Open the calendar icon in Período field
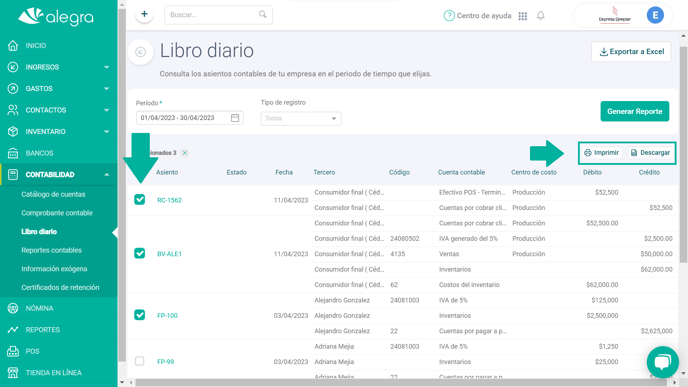This screenshot has width=688, height=387. click(235, 118)
